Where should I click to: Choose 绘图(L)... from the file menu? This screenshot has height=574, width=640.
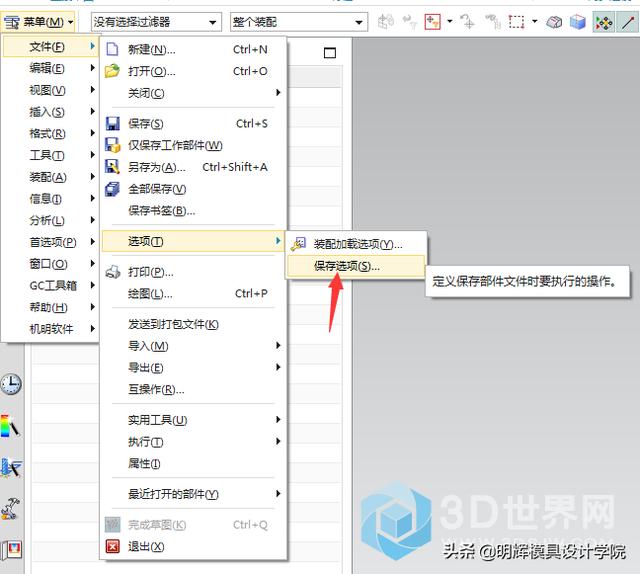pyautogui.click(x=193, y=294)
